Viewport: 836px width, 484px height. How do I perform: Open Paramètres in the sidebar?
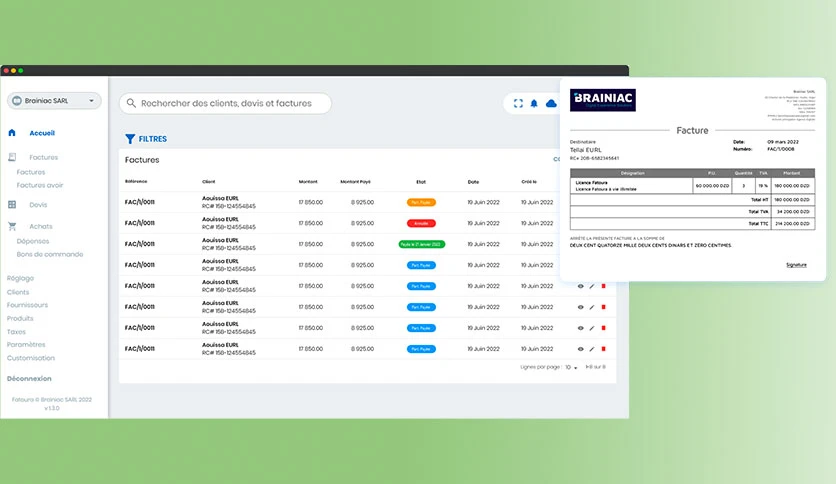pyautogui.click(x=26, y=344)
